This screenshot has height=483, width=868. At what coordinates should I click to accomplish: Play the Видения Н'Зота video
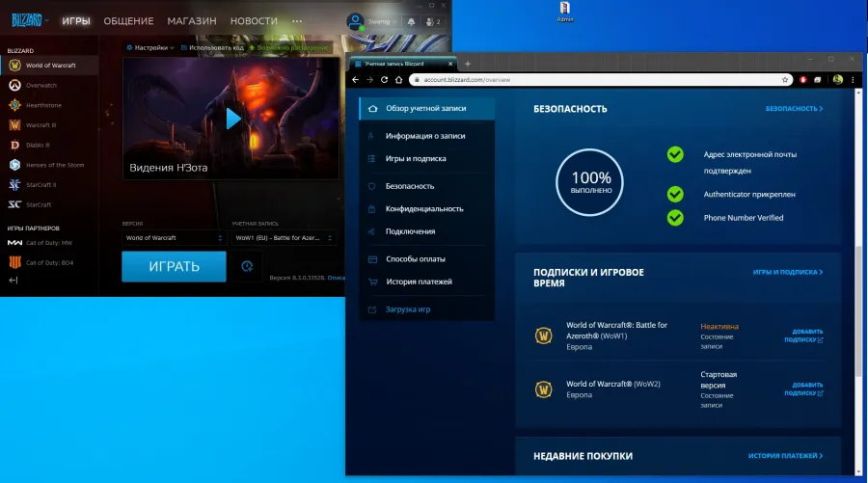(x=233, y=119)
